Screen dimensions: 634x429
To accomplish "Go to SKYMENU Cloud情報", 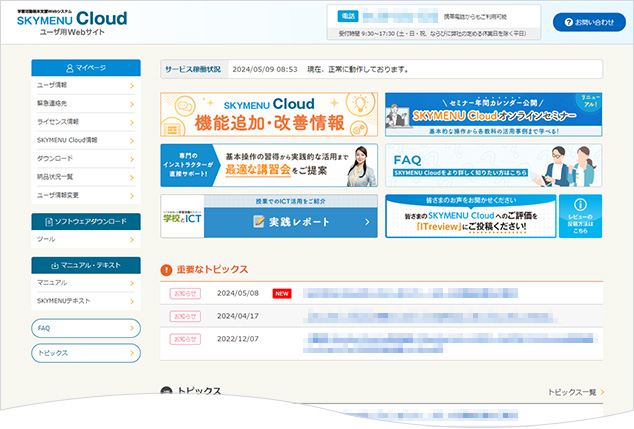I will 84,140.
